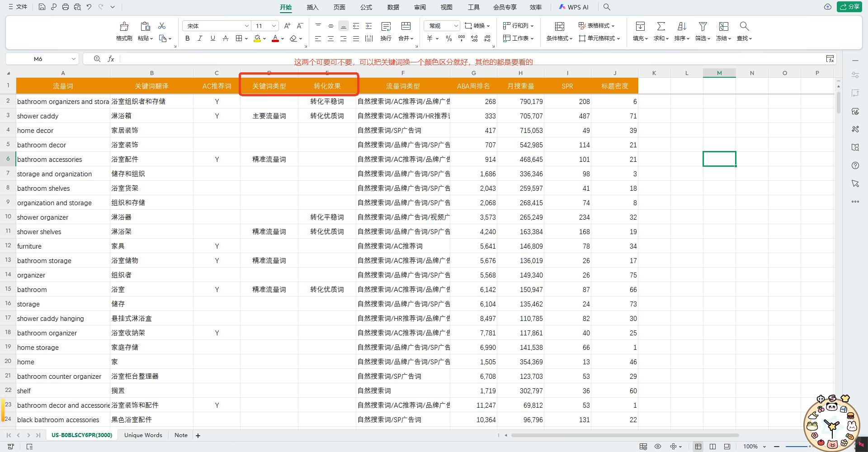Click the Fill (填充) icon
Screen dimensions: 868x452
pos(640,26)
